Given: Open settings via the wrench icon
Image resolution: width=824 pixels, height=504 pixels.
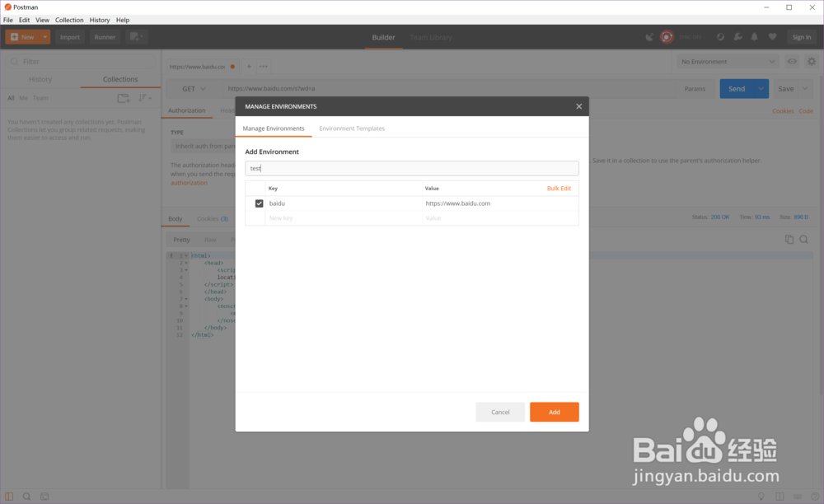Looking at the screenshot, I should pos(737,37).
